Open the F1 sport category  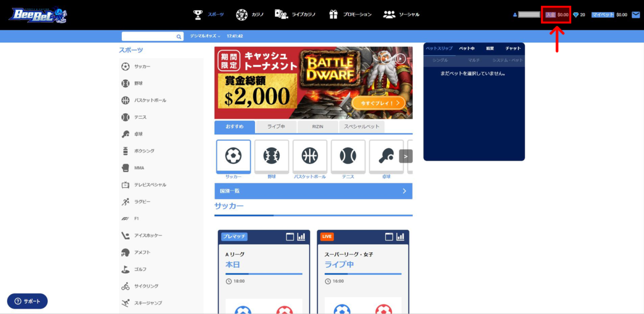click(x=130, y=218)
